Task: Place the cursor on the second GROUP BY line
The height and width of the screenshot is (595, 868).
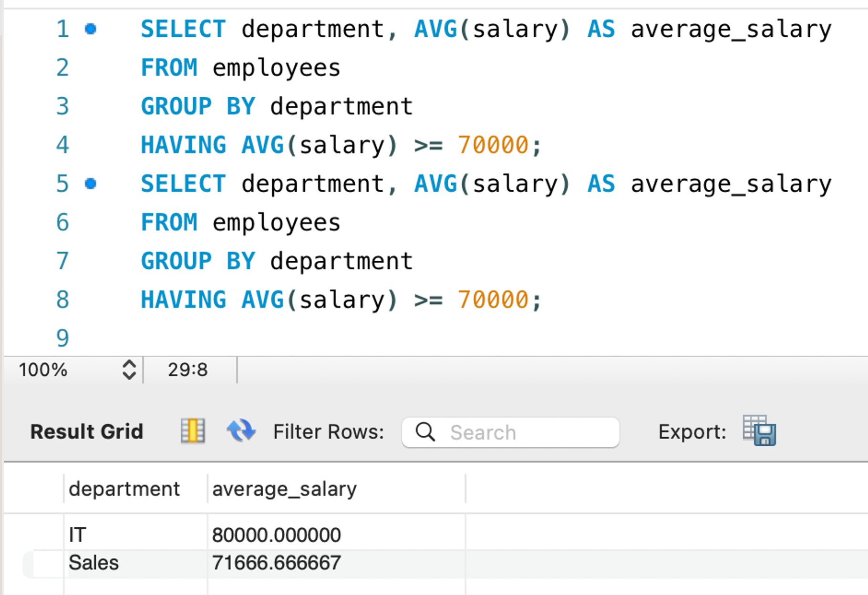Action: 277,261
